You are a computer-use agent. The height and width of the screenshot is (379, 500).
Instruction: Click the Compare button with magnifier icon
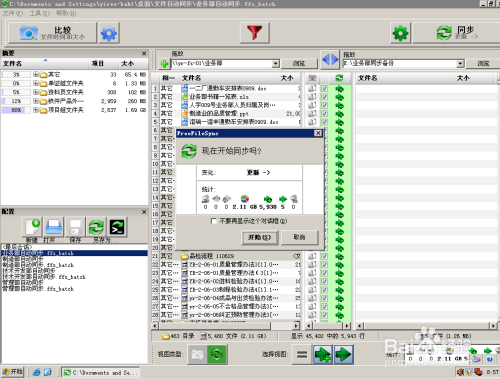(52, 33)
